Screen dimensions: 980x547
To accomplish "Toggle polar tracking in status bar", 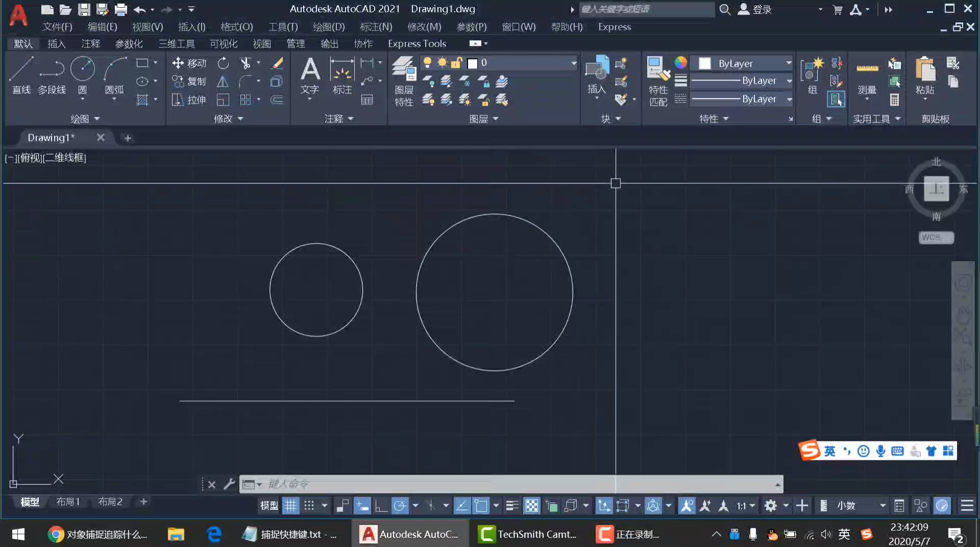I will coord(400,506).
